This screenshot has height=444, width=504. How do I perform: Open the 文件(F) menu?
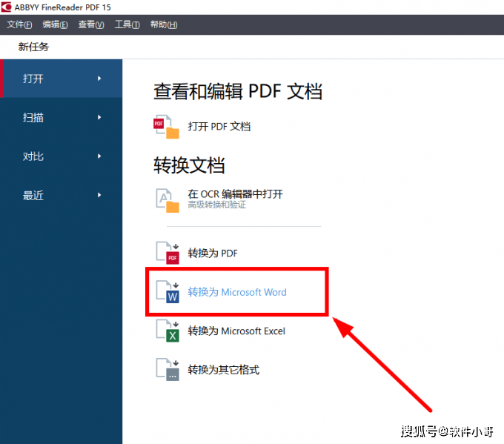tap(19, 24)
